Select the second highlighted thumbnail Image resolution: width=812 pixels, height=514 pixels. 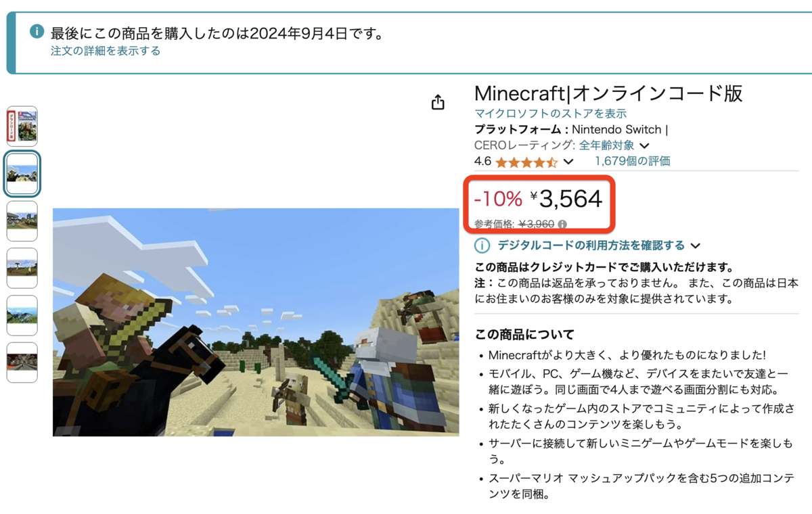22,174
